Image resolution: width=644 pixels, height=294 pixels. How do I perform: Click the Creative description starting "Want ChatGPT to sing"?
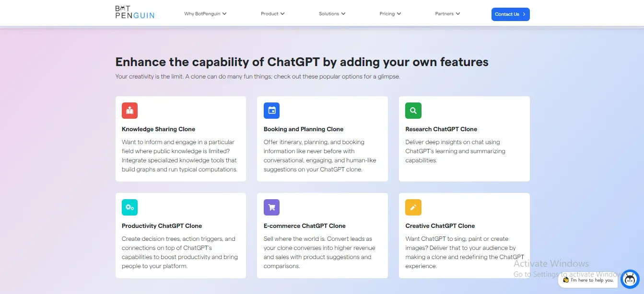point(465,252)
